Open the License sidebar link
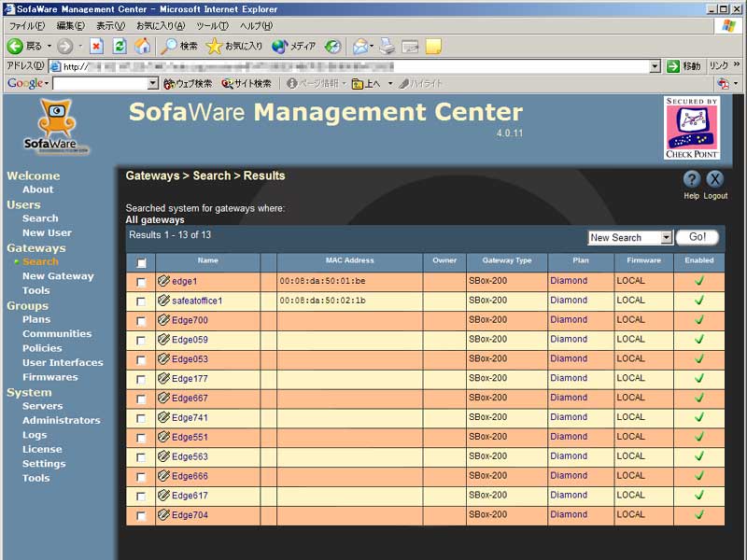 [x=42, y=450]
